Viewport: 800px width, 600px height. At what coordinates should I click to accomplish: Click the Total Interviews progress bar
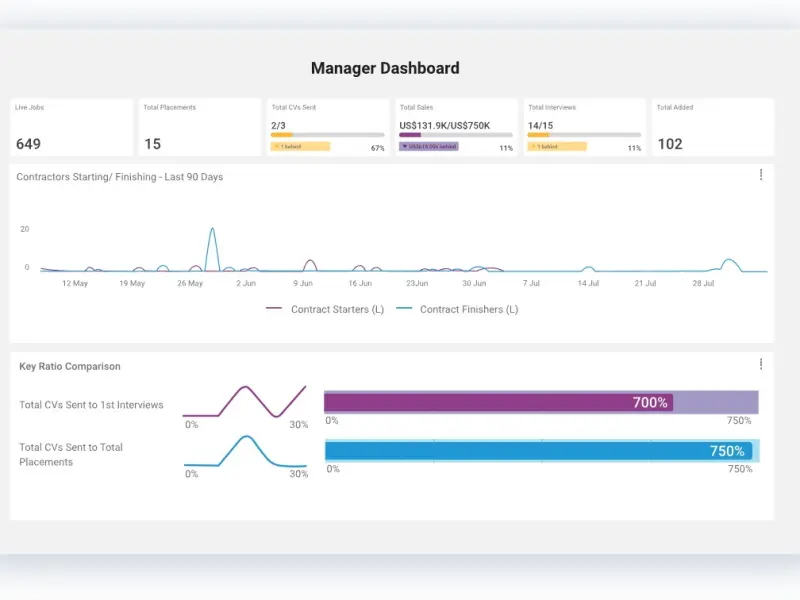[584, 134]
